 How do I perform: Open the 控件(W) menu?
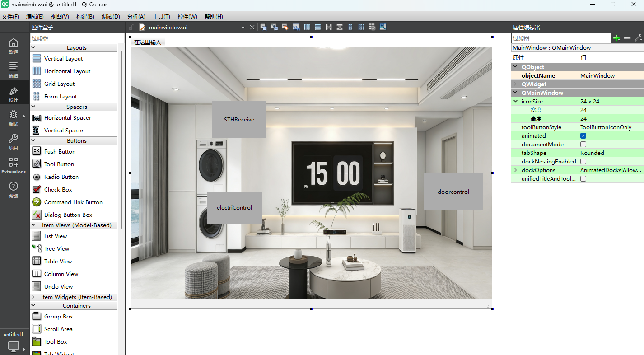pyautogui.click(x=187, y=16)
